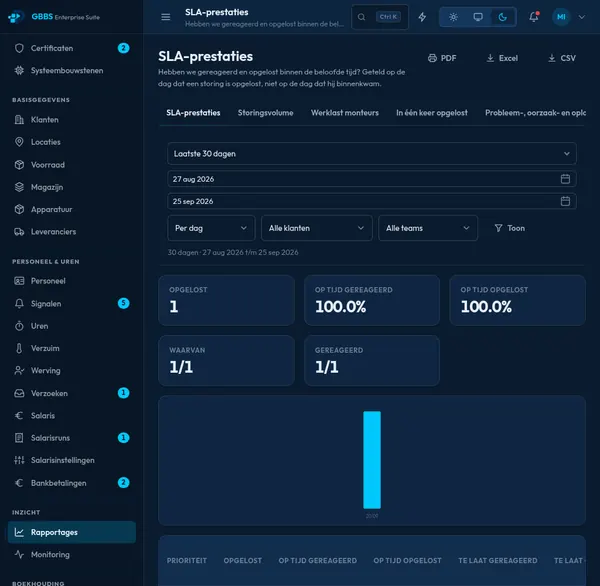The width and height of the screenshot is (600, 586).
Task: Open Monitoring pulse icon
Action: tap(19, 554)
